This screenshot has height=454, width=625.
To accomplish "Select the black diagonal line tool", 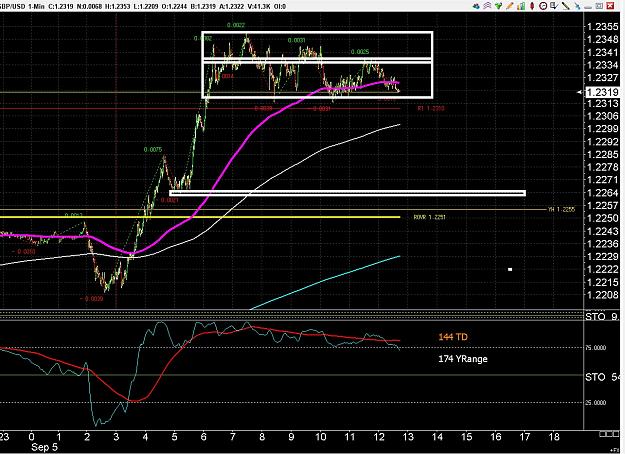I will pyautogui.click(x=565, y=6).
